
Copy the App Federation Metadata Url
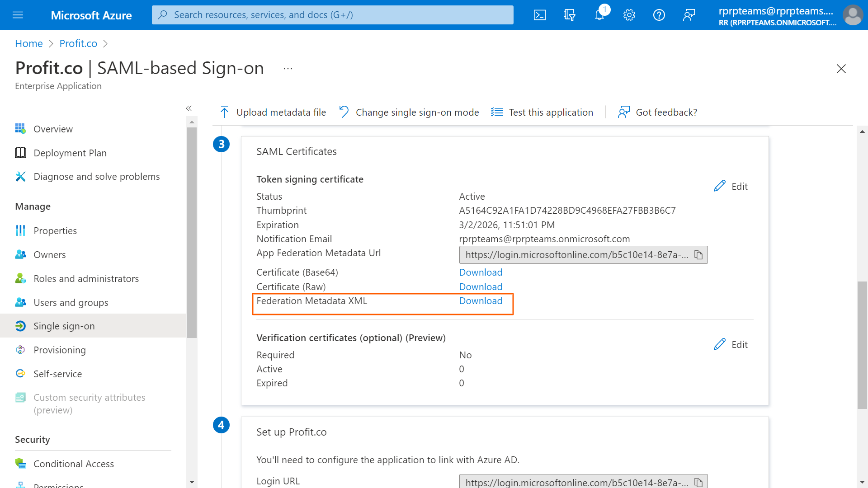(x=698, y=255)
